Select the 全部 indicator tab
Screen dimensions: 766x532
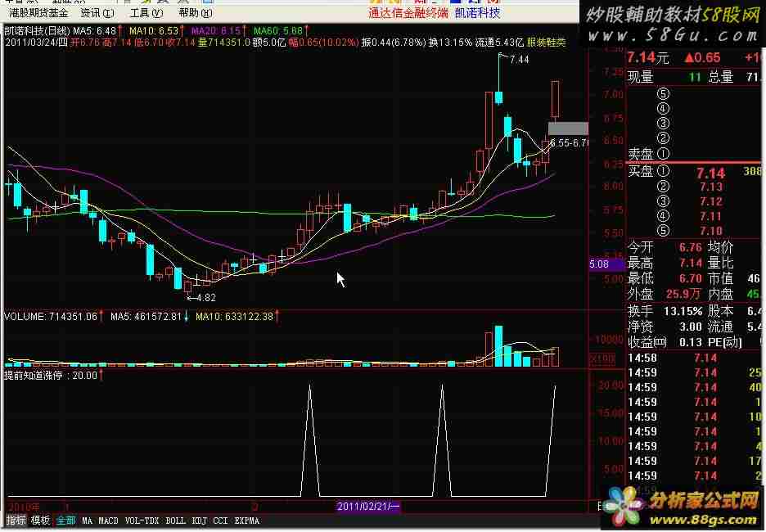[x=65, y=521]
